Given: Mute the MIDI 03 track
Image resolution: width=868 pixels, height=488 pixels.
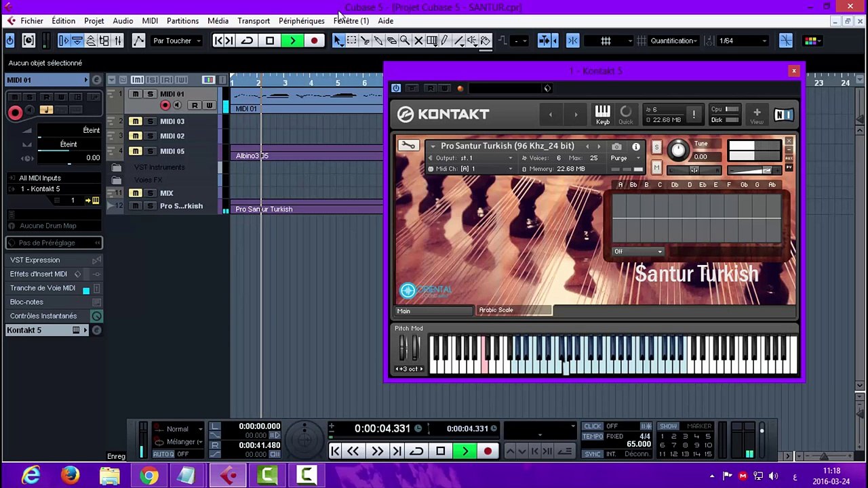Looking at the screenshot, I should click(x=136, y=121).
